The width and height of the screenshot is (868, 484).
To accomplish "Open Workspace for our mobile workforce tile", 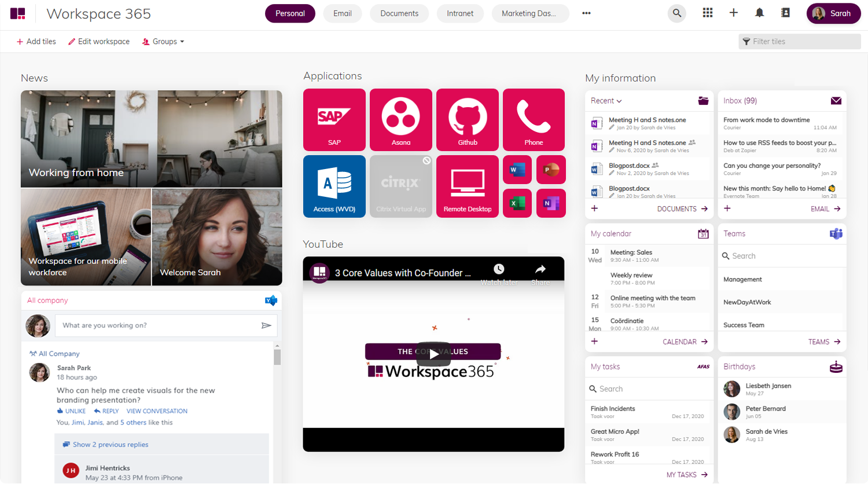I will point(86,237).
